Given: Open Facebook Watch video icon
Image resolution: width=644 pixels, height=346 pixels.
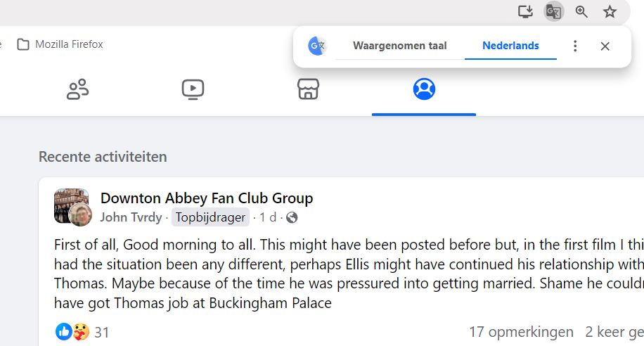Looking at the screenshot, I should pyautogui.click(x=193, y=89).
